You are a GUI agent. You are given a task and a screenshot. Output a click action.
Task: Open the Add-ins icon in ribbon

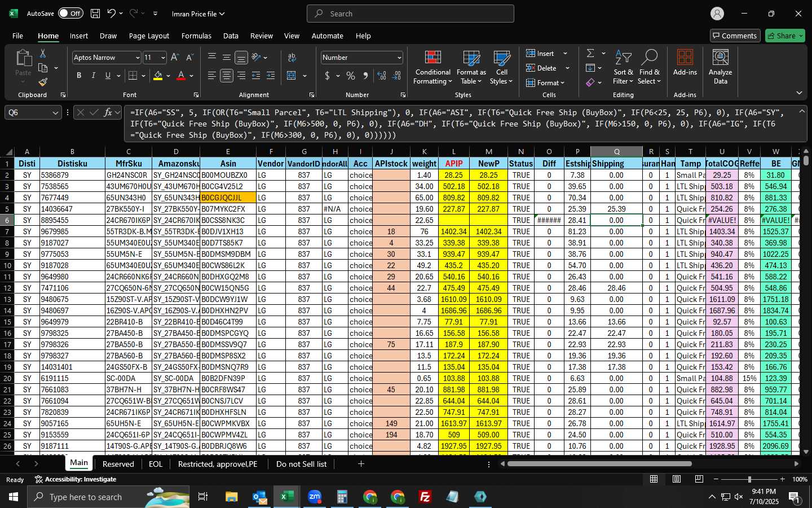(685, 63)
